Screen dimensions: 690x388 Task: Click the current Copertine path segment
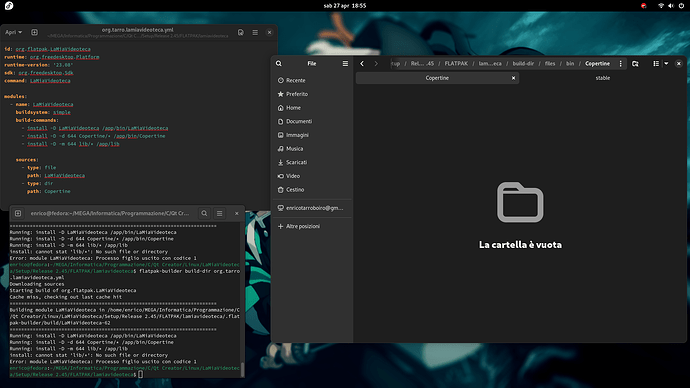click(597, 63)
